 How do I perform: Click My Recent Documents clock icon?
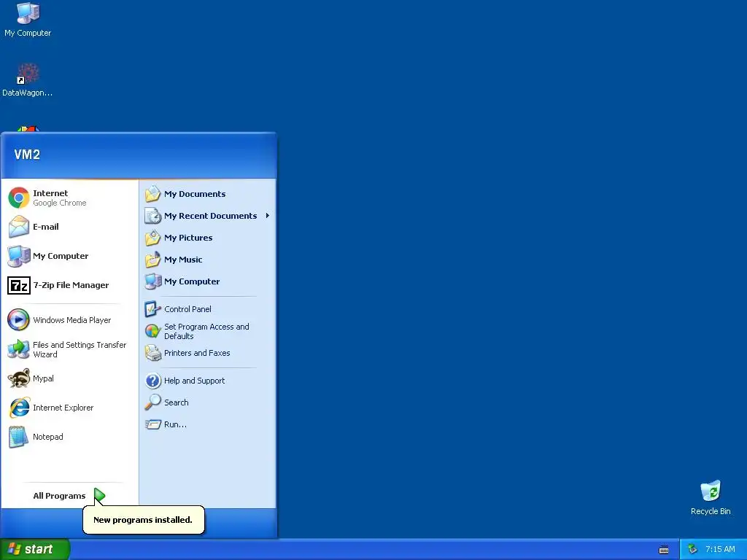pos(153,216)
